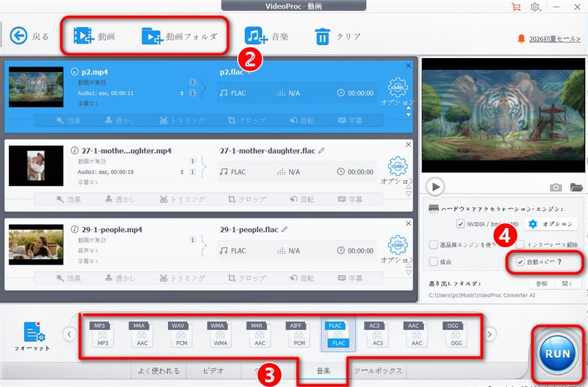The height and width of the screenshot is (387, 588).
Task: Choose the M4A AAC output format
Action: pos(142,334)
